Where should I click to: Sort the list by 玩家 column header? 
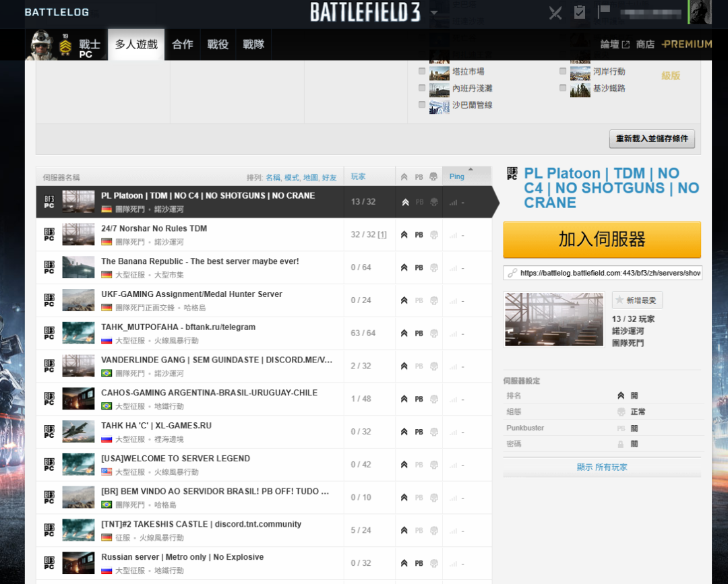tap(358, 176)
